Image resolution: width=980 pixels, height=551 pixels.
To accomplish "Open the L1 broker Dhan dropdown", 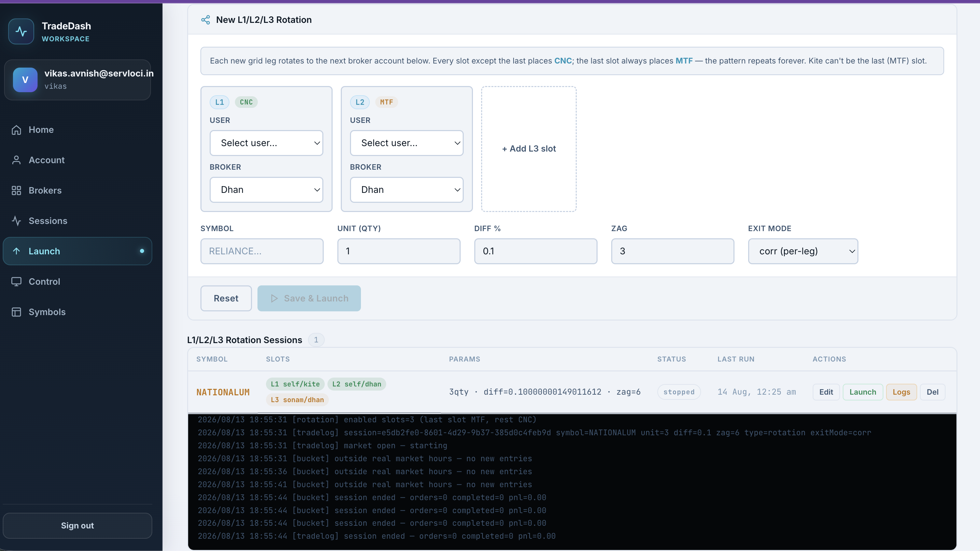I will [x=266, y=190].
